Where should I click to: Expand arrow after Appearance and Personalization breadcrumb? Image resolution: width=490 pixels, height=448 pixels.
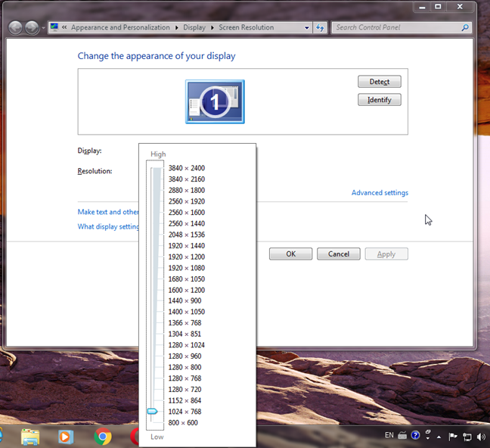pos(176,28)
